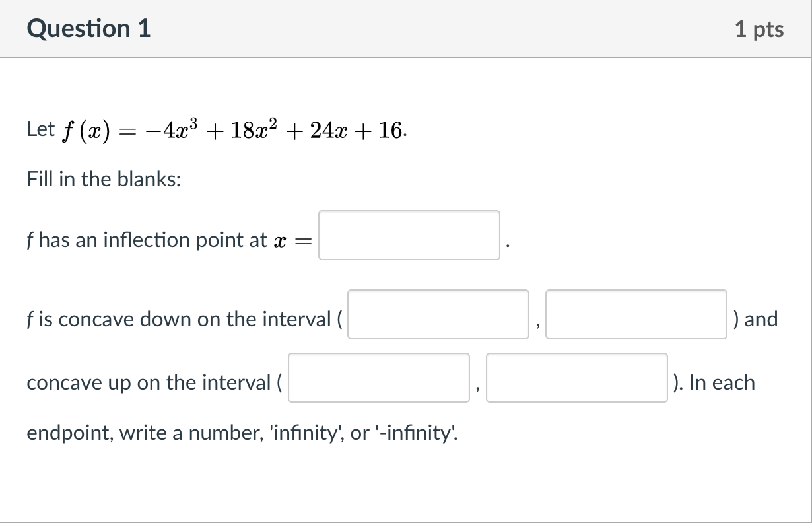The width and height of the screenshot is (812, 523).
Task: Select the Question 1 header
Action: click(88, 28)
